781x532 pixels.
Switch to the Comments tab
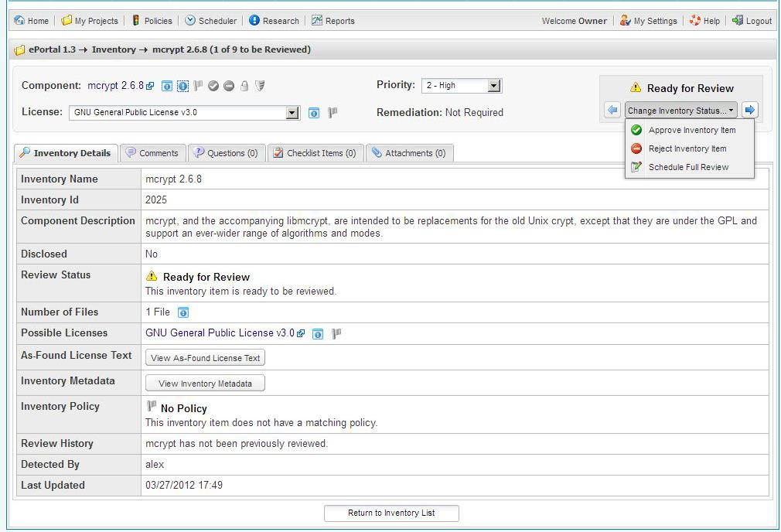(x=152, y=153)
